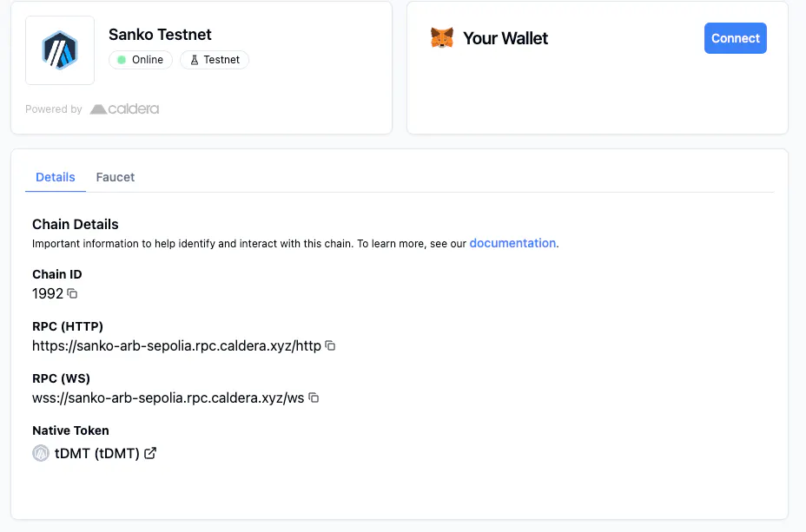Click the Sanko Testnet chain logo
This screenshot has width=806, height=532.
60,50
